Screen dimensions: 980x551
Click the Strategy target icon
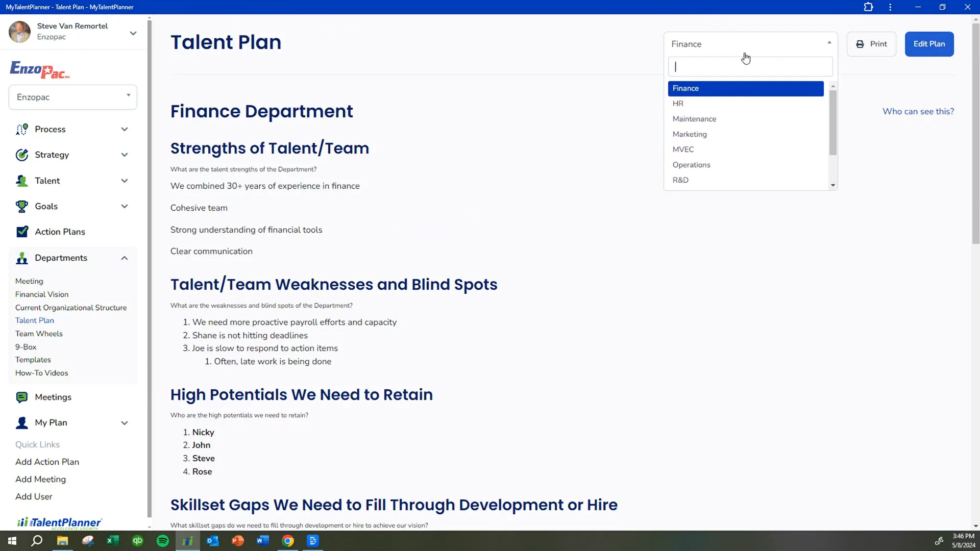(x=21, y=155)
